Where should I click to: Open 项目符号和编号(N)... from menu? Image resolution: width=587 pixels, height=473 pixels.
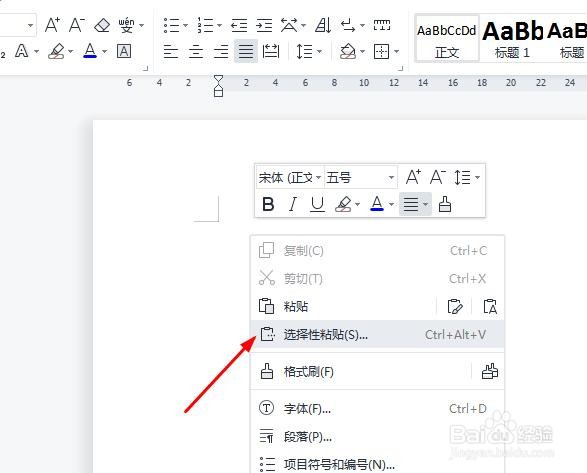pos(377,464)
